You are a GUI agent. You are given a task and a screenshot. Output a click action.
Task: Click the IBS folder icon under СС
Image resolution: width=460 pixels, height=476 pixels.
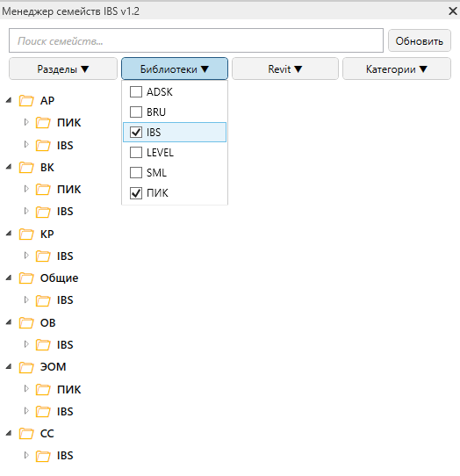[x=43, y=456]
